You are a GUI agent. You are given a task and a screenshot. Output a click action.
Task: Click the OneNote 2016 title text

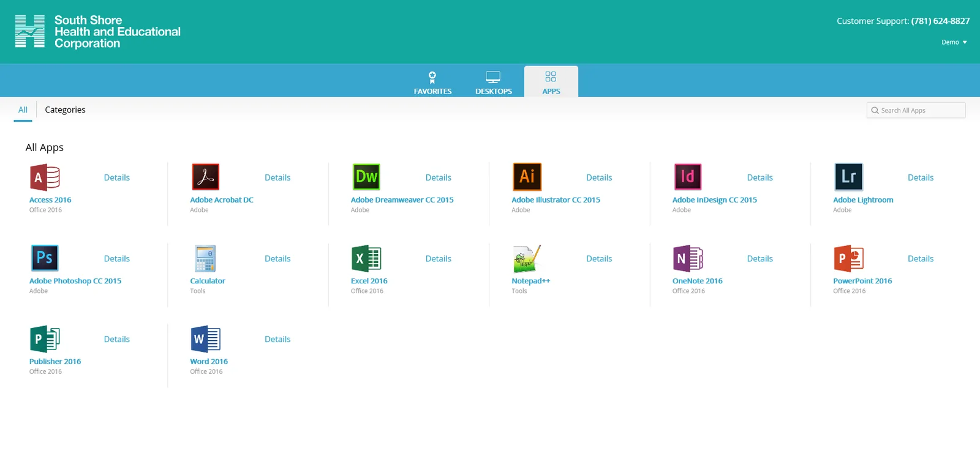pyautogui.click(x=698, y=281)
